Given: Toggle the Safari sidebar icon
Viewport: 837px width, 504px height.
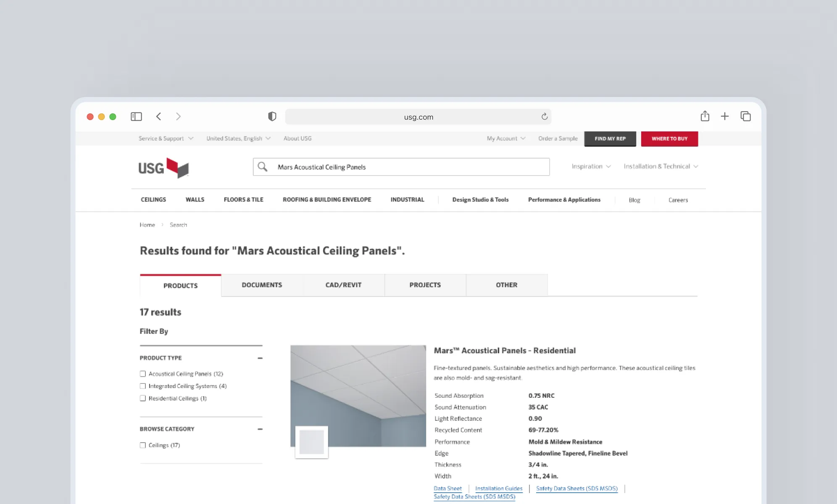Looking at the screenshot, I should [136, 117].
